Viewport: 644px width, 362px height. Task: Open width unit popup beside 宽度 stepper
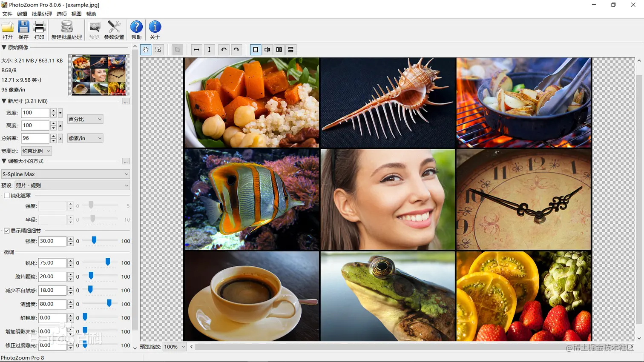[60, 113]
